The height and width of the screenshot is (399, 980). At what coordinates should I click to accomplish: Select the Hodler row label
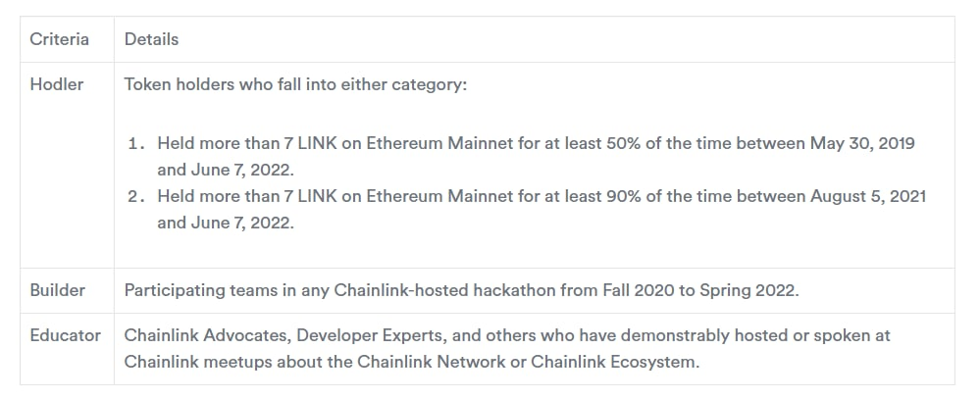tap(57, 84)
